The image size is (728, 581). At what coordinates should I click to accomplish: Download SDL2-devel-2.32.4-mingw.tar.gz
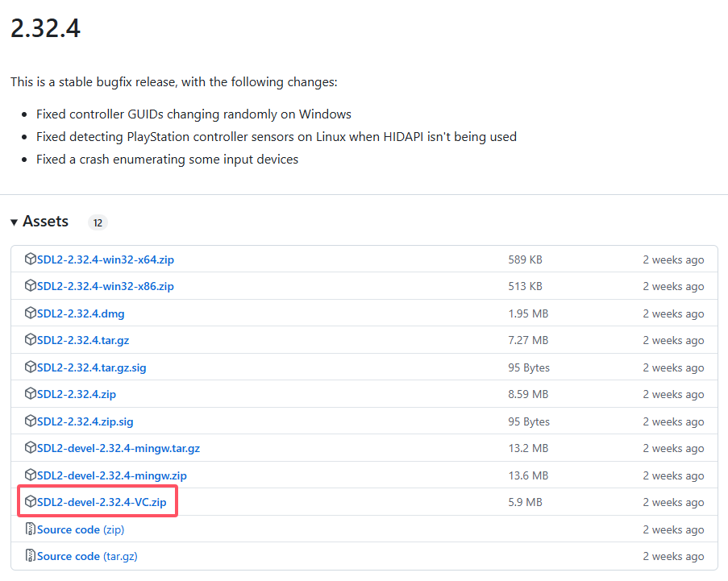(x=119, y=448)
